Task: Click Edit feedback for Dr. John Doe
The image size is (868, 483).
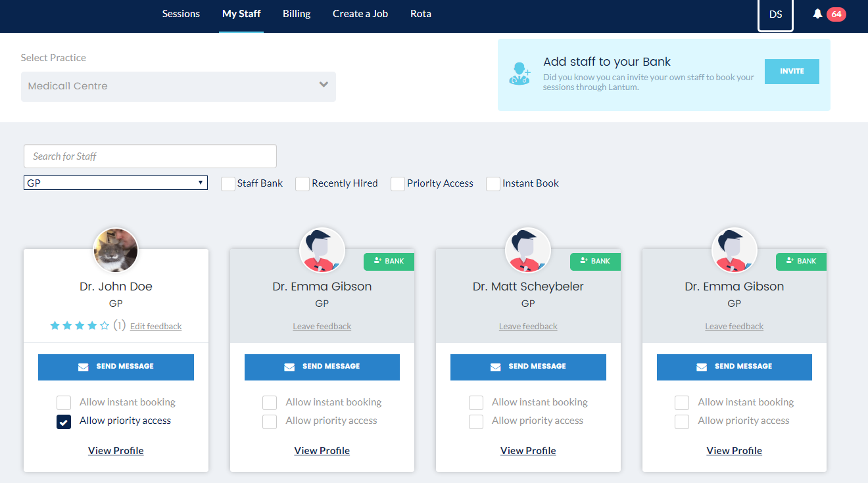Action: pyautogui.click(x=156, y=326)
